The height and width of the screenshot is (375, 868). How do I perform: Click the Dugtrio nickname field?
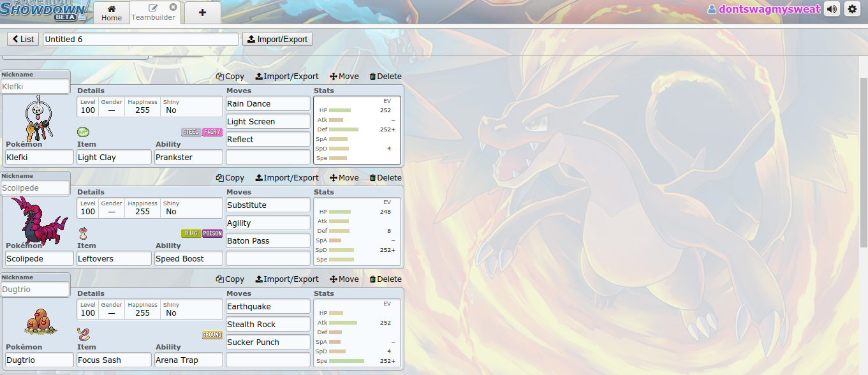[x=35, y=289]
